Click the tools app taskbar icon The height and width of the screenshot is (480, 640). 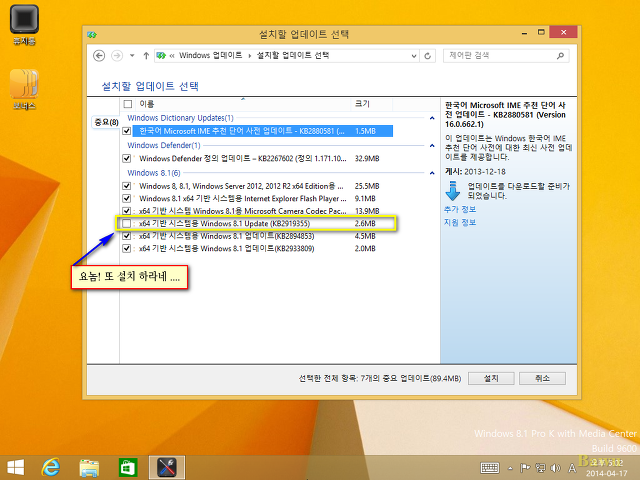167,467
